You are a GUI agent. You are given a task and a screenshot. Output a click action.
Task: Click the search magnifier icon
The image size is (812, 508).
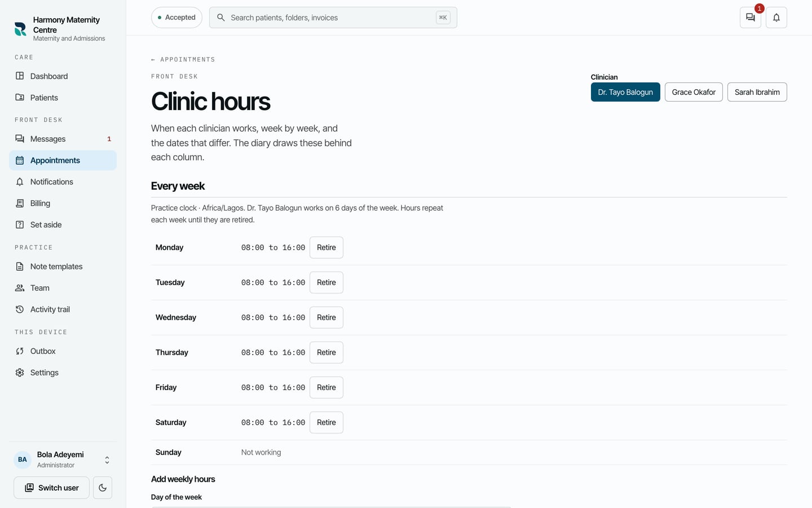pyautogui.click(x=221, y=17)
